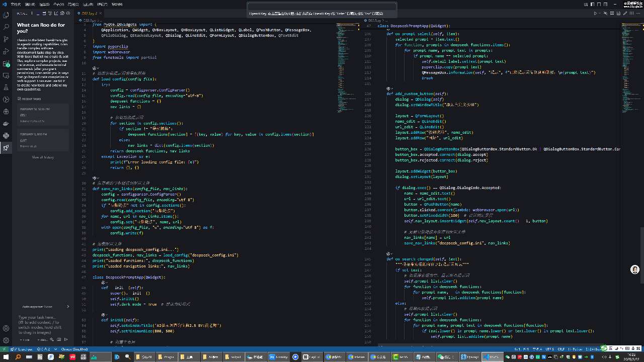Click View all history
Image resolution: width=644 pixels, height=362 pixels.
point(43,157)
